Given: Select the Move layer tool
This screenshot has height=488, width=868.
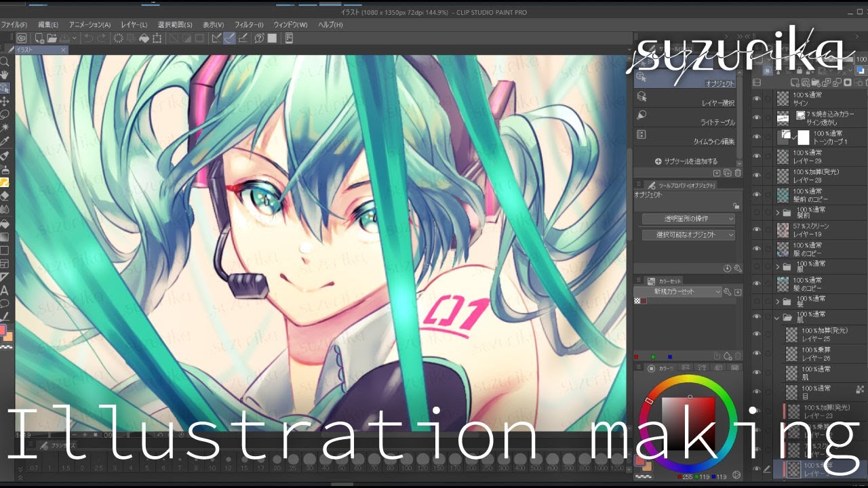Looking at the screenshot, I should point(4,101).
